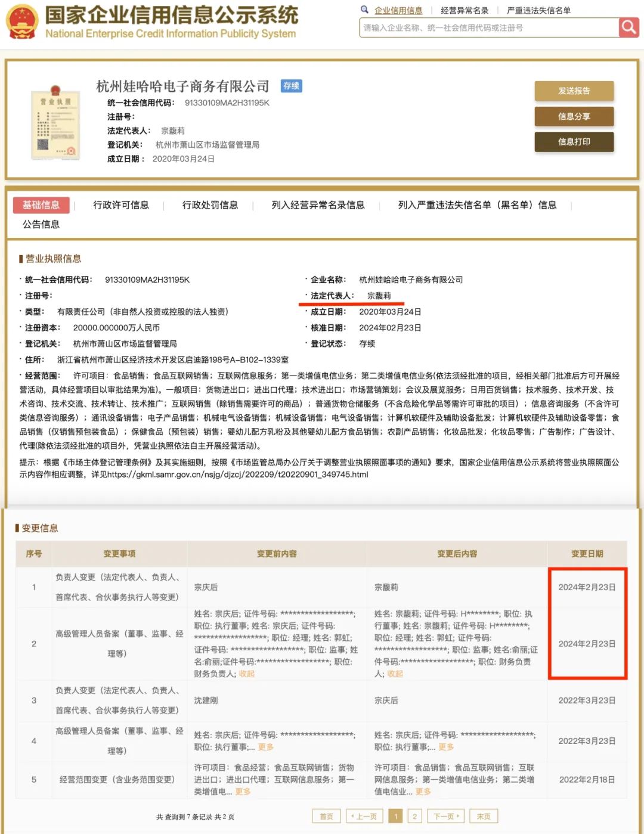
Task: Switch to the 行政处罚信息 tab
Action: [210, 205]
